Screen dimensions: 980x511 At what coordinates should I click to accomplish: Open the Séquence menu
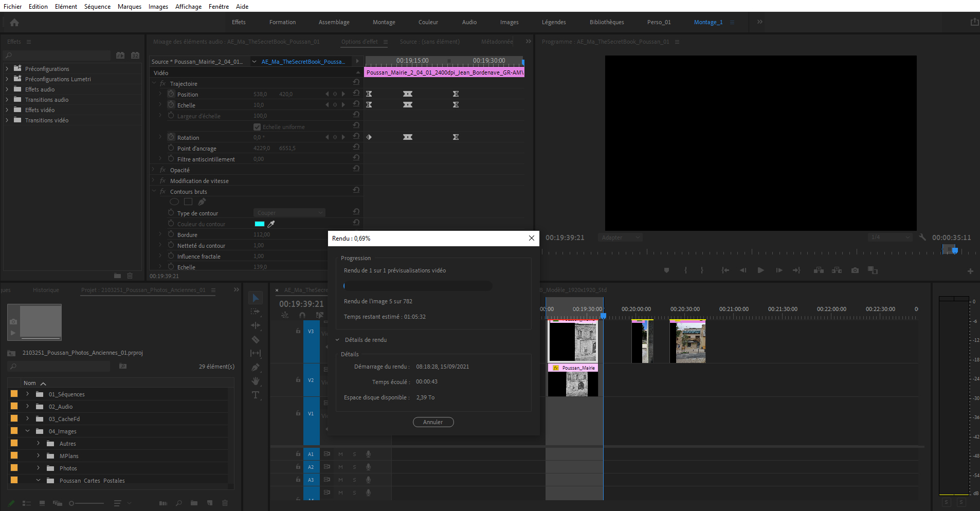[x=97, y=6]
